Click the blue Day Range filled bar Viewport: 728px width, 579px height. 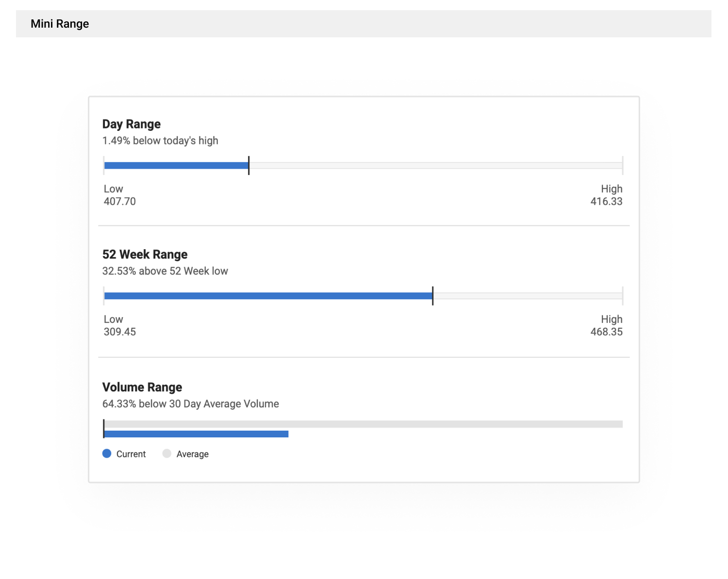[176, 165]
